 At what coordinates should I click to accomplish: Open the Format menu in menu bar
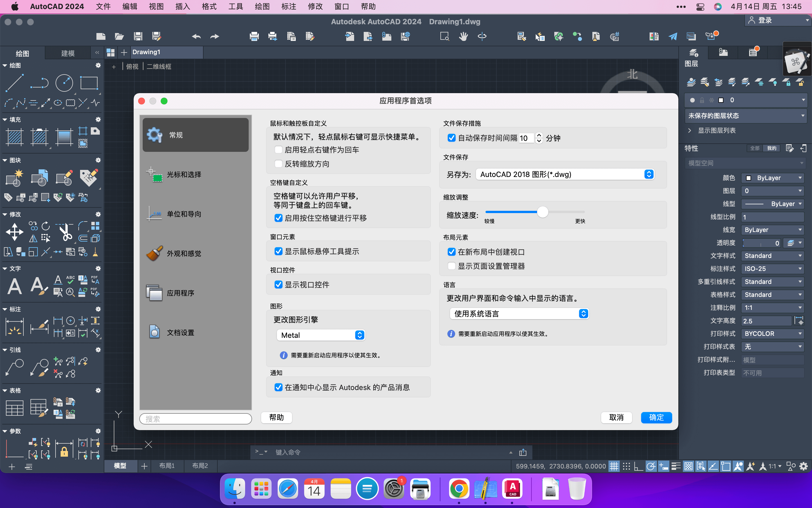click(209, 6)
